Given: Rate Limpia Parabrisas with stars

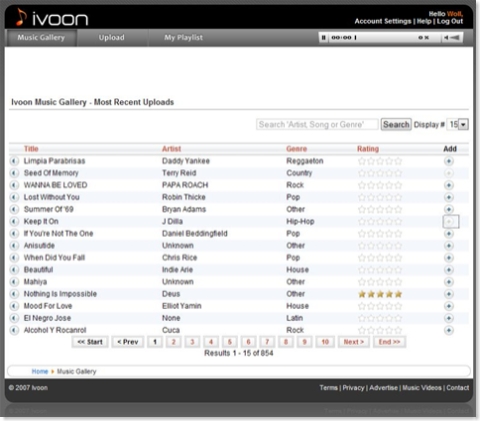Looking at the screenshot, I should (380, 161).
